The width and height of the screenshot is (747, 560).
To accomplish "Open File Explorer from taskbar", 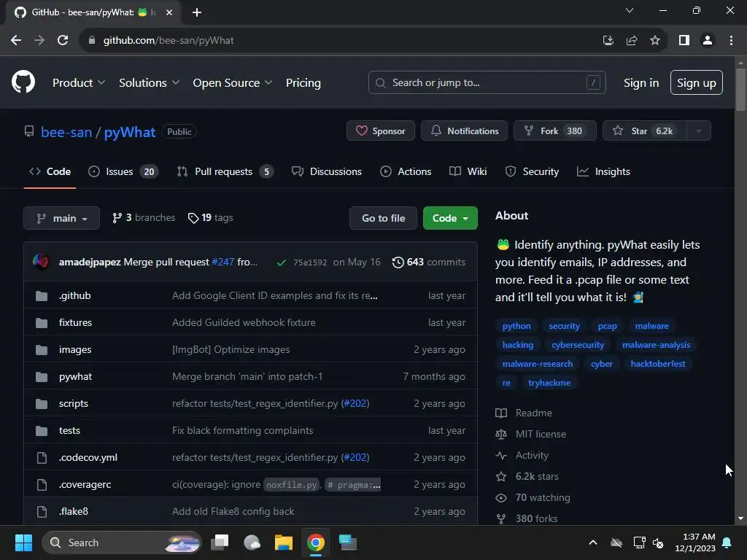I will tap(284, 542).
